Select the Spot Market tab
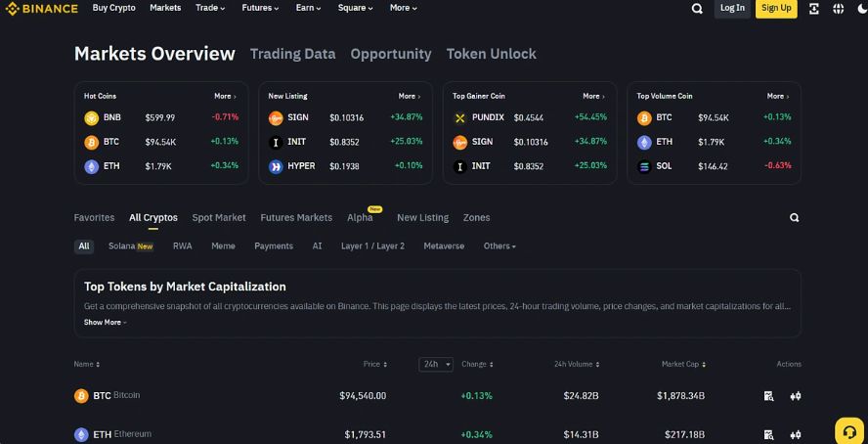 click(219, 218)
